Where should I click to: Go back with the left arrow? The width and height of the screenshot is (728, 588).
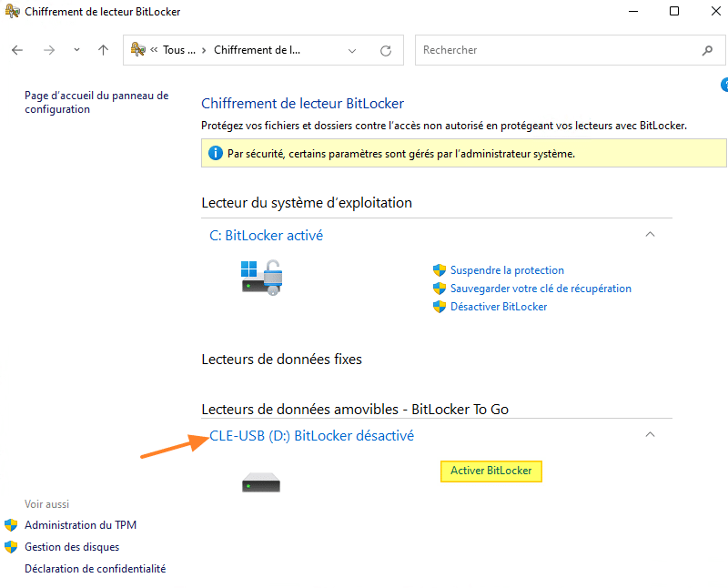[x=17, y=50]
